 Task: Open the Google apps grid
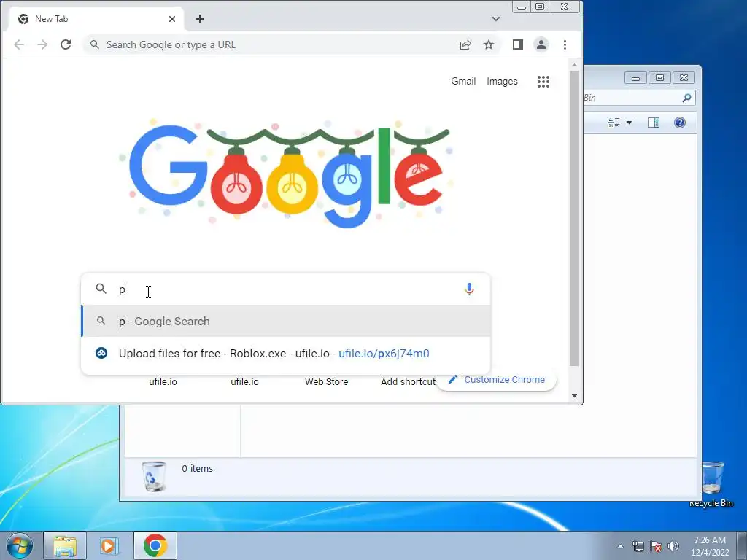pyautogui.click(x=543, y=82)
